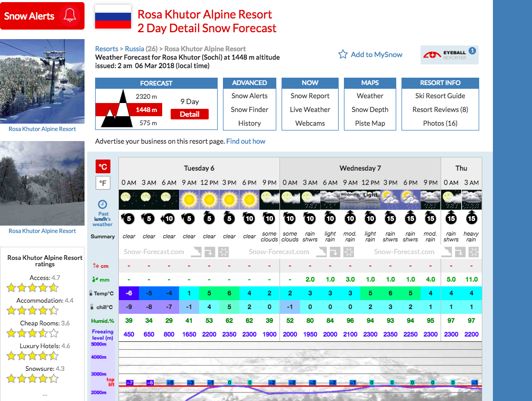Select the 1448 m elevation forecast
The image size is (532, 401).
[x=146, y=109]
